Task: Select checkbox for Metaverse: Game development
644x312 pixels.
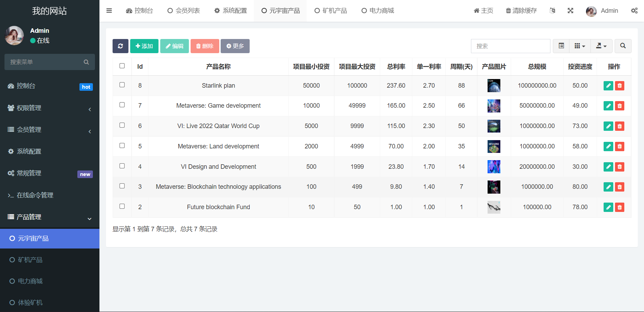Action: coord(122,105)
